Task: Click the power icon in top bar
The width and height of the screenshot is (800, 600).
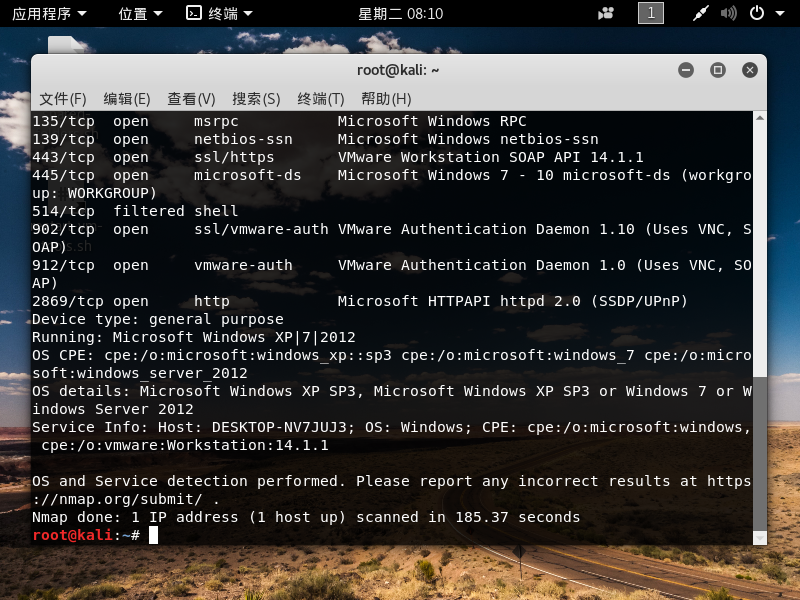Action: click(757, 13)
